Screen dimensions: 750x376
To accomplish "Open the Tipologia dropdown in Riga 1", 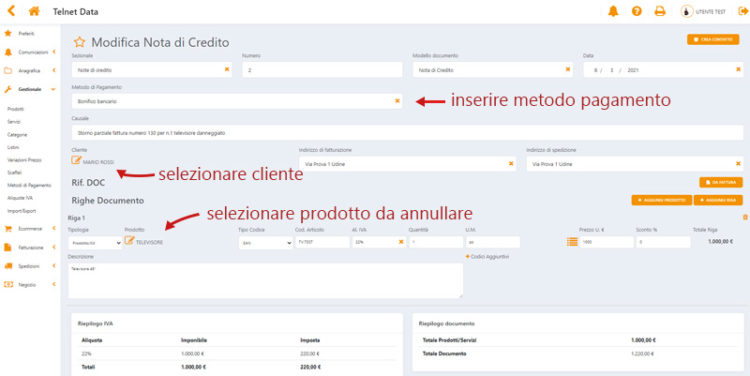I will pyautogui.click(x=95, y=243).
